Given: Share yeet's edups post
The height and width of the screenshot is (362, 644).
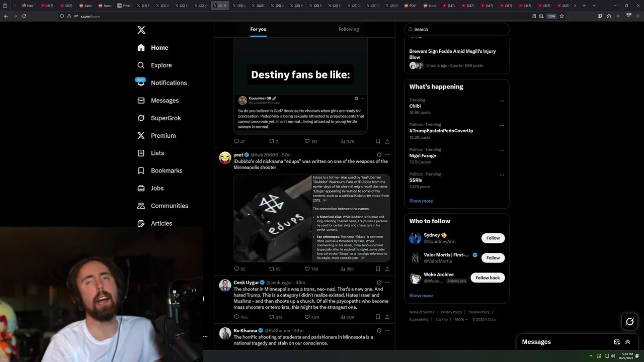Looking at the screenshot, I should click(x=387, y=269).
